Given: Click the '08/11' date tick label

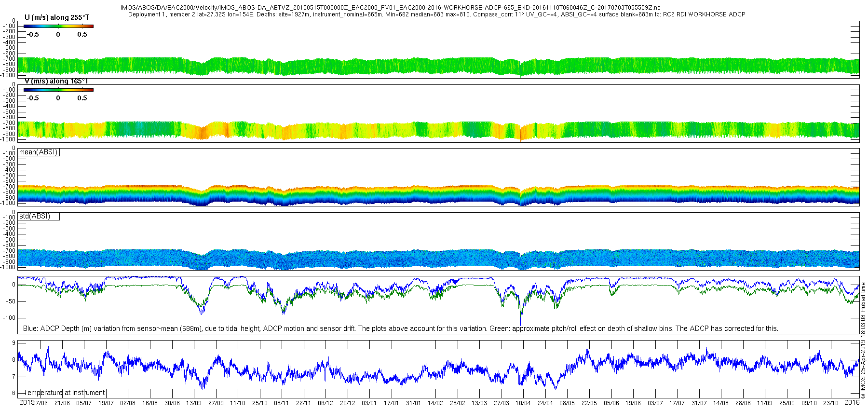Looking at the screenshot, I should 282,403.
